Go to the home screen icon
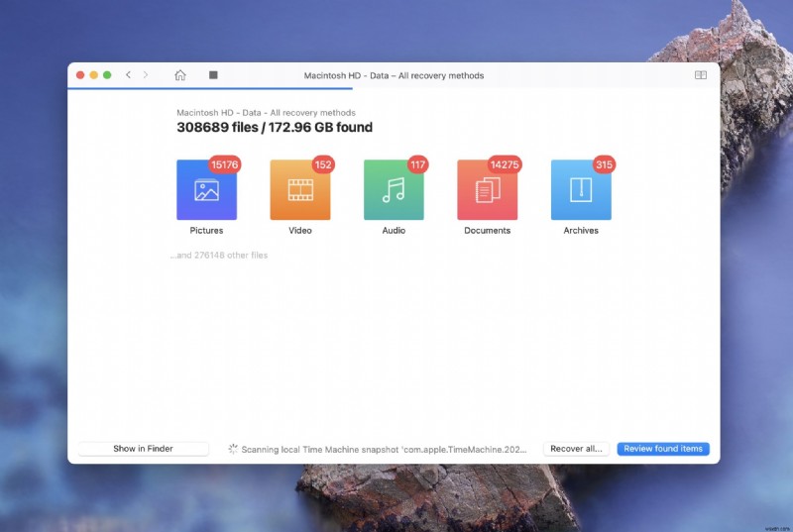 180,75
